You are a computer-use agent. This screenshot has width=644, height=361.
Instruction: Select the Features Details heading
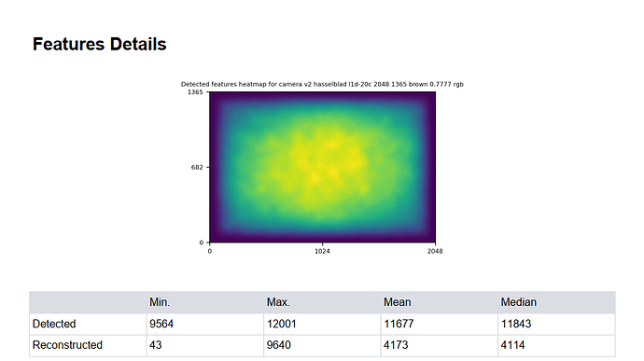click(x=99, y=45)
